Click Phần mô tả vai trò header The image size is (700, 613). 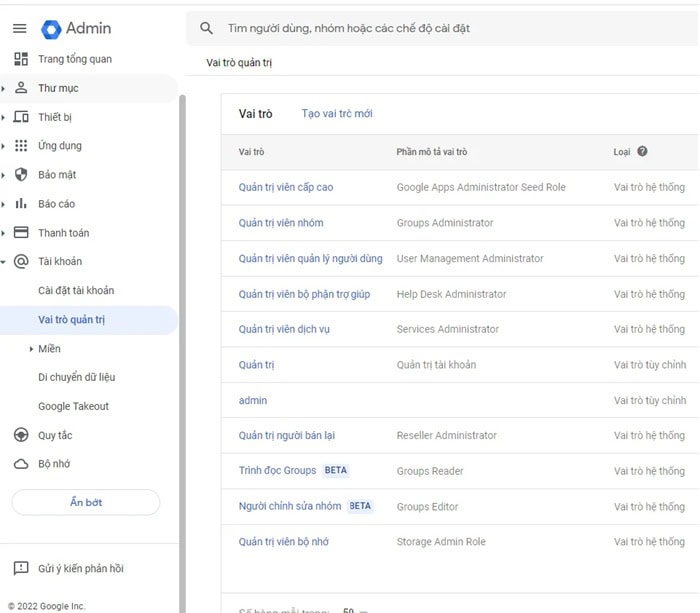click(x=432, y=152)
